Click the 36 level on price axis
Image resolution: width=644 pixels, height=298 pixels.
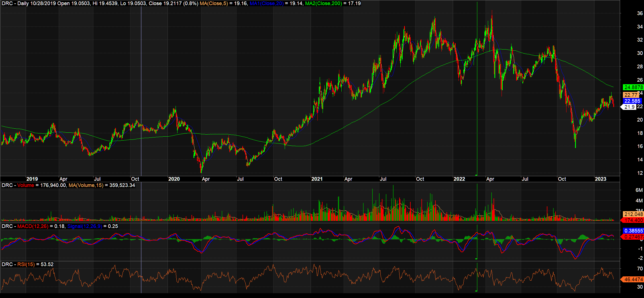[640, 13]
